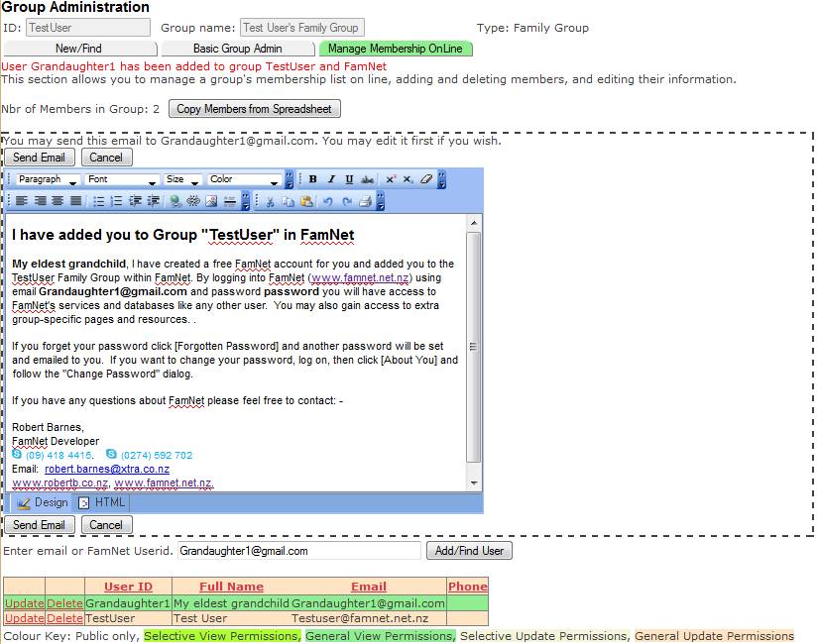Click the Add/Find User button
This screenshot has width=817, height=644.
(469, 550)
